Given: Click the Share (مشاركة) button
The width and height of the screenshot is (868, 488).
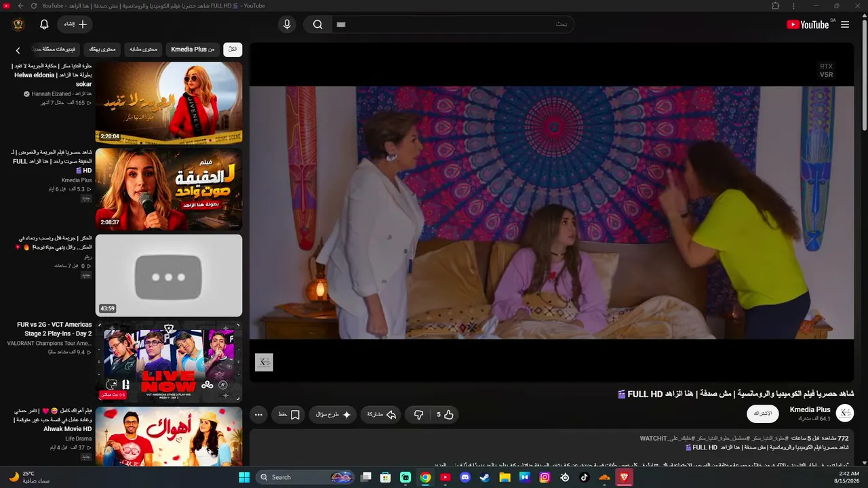Looking at the screenshot, I should click(x=382, y=415).
